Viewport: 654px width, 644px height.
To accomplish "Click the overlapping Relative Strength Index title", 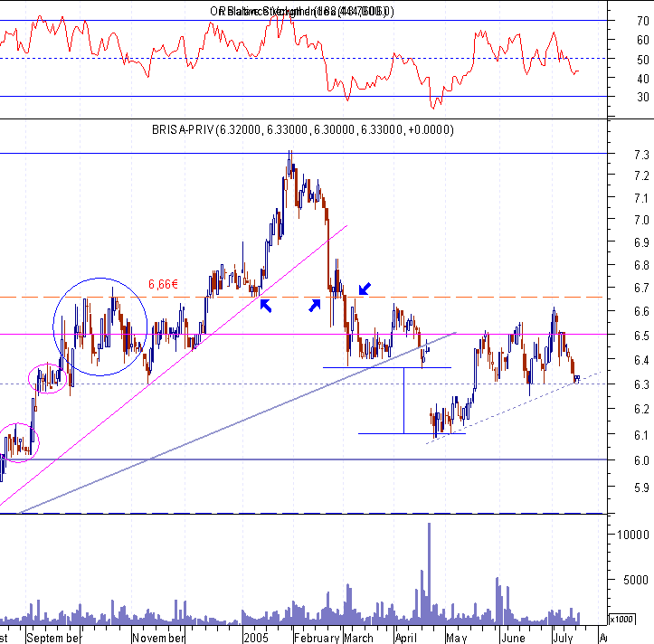I will (302, 11).
